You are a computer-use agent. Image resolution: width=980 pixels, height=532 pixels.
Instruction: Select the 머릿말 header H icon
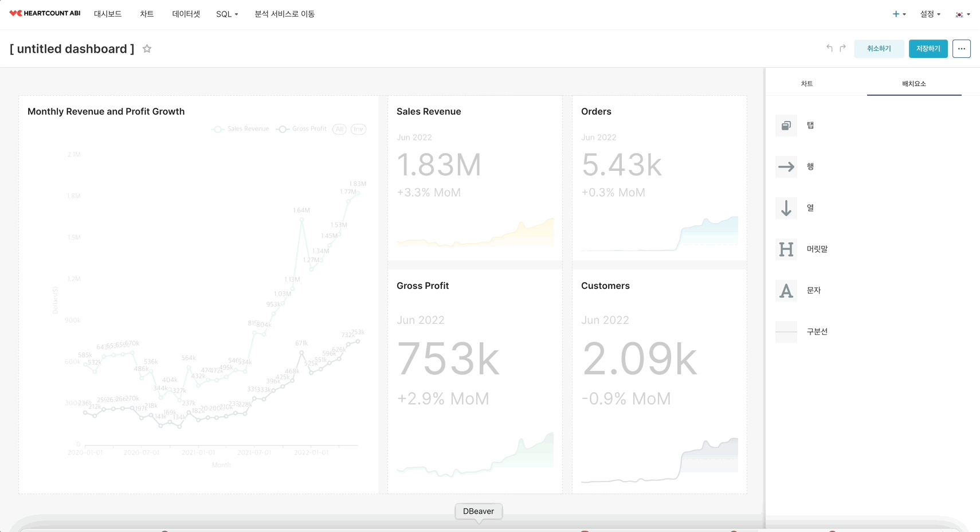point(786,249)
